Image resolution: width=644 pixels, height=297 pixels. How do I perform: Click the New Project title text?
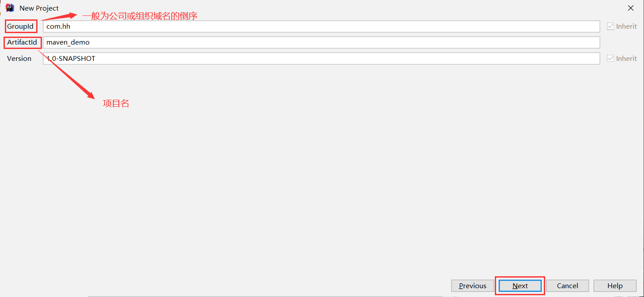[x=39, y=8]
